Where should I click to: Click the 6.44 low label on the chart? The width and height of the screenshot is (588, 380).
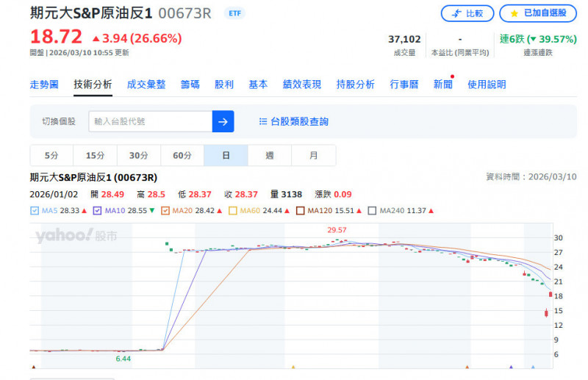(x=123, y=359)
